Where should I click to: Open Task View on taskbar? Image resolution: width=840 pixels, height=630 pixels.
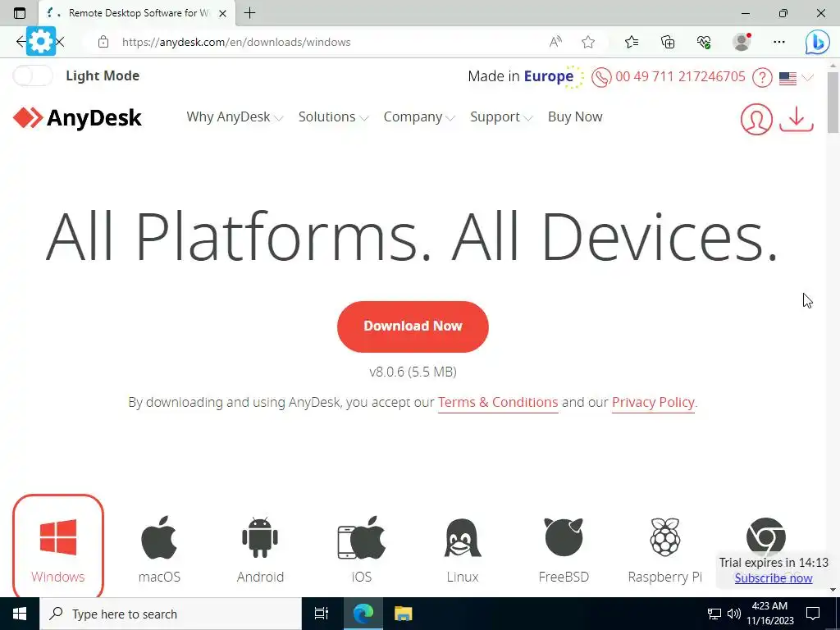(x=322, y=614)
